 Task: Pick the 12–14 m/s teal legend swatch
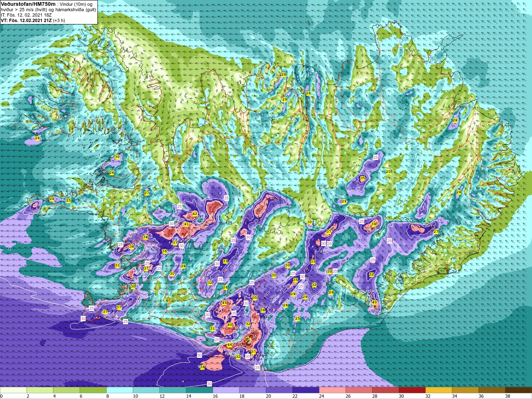tap(173, 391)
